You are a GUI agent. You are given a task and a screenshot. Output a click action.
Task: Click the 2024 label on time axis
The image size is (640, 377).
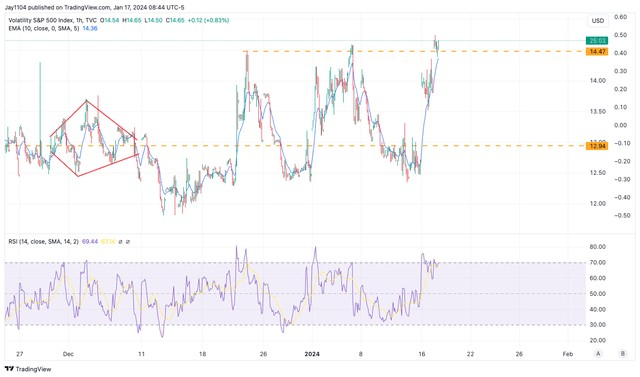pyautogui.click(x=312, y=354)
